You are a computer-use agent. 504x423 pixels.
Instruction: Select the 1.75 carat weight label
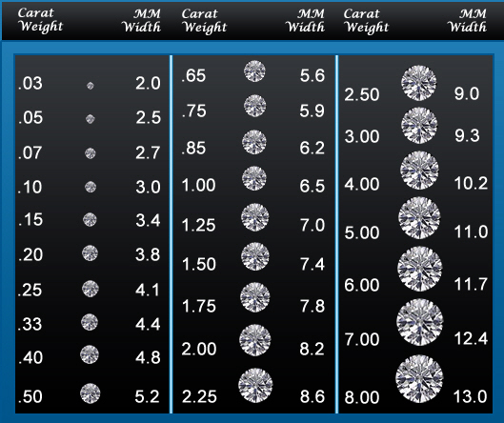[199, 306]
